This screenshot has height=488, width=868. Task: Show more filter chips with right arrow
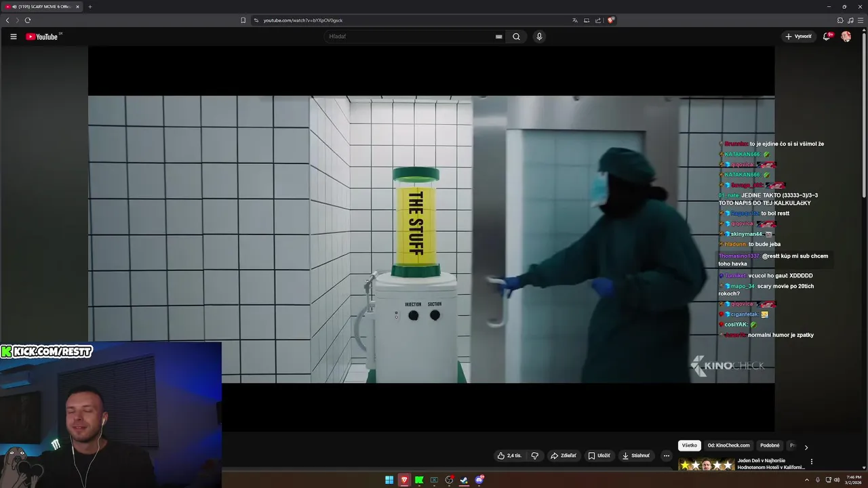(x=806, y=447)
